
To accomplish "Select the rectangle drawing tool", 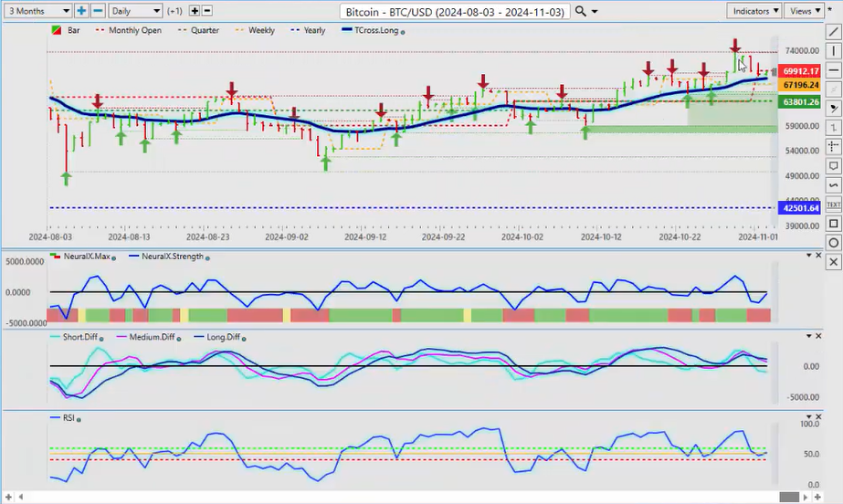I will pos(833,224).
